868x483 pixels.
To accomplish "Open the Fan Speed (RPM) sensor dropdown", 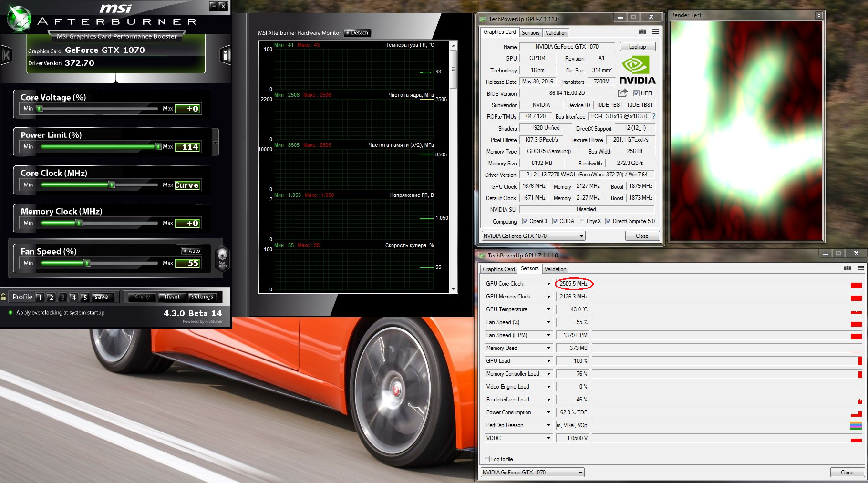I will coord(548,335).
